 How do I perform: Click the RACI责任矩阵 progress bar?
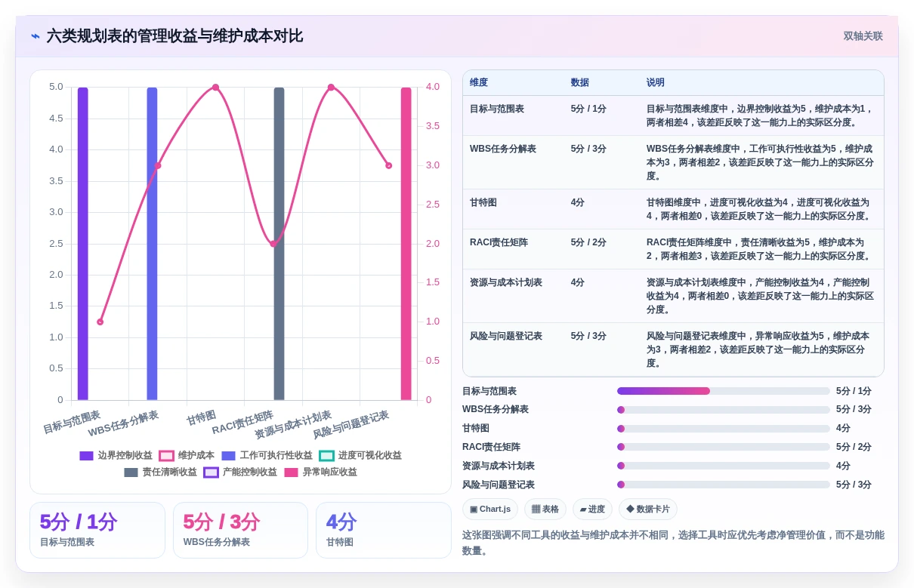(x=724, y=448)
